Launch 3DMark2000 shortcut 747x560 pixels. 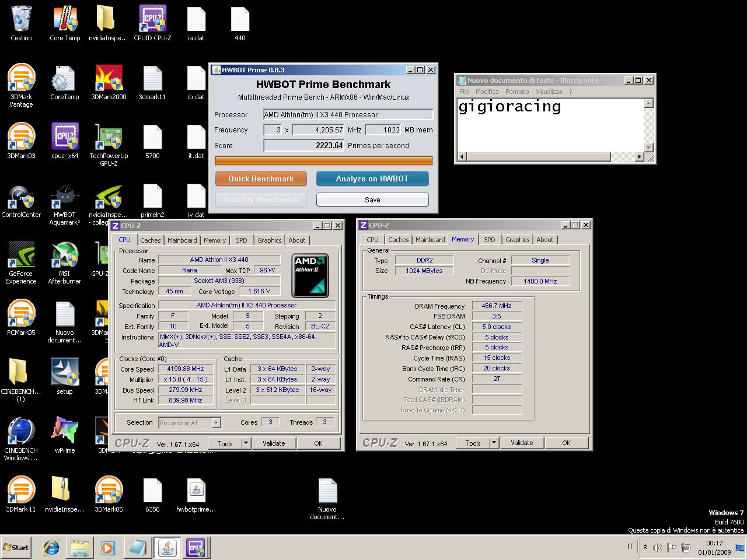(x=109, y=82)
